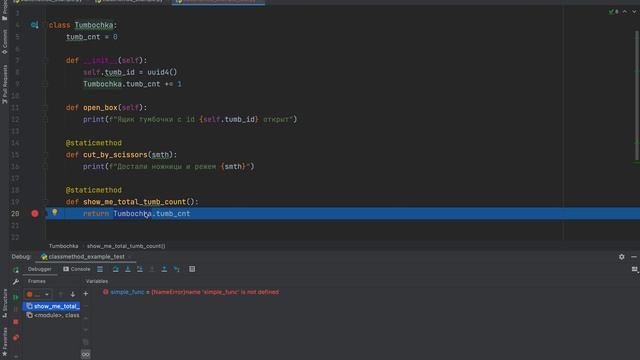Click the restore layout icon at right of debugger

[x=635, y=269]
